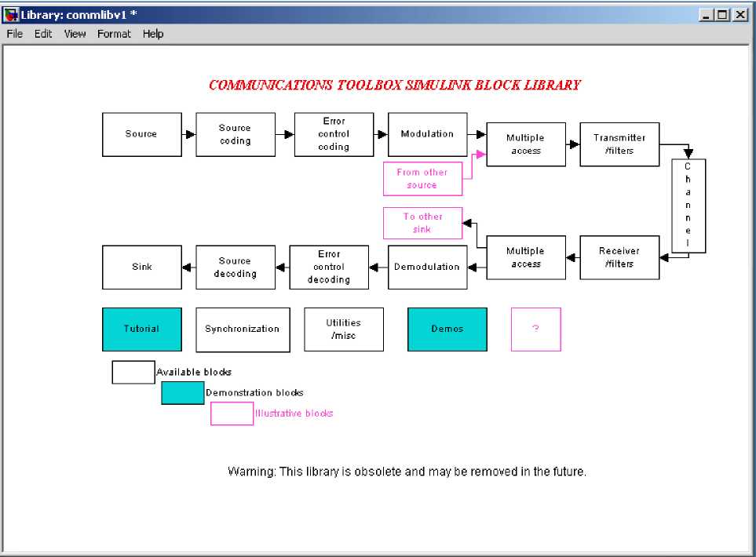Image resolution: width=756 pixels, height=557 pixels.
Task: Click the Simulink library window title icon
Action: (11, 14)
